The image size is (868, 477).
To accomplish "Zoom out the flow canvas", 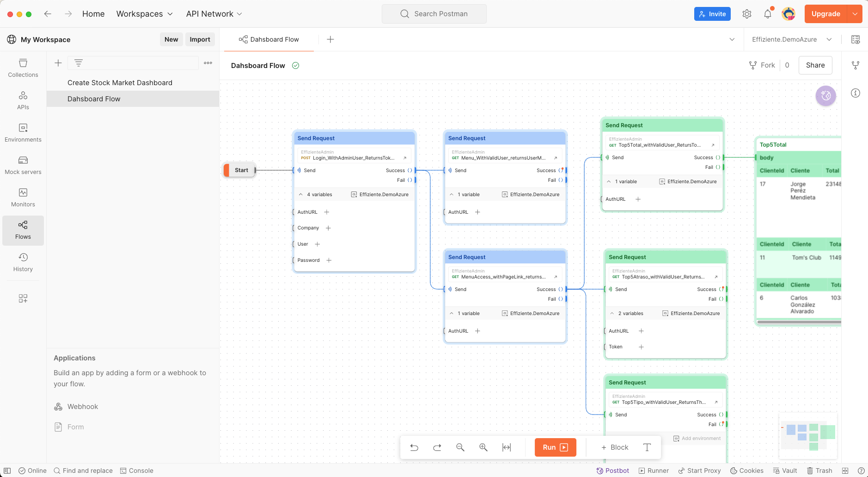I will pos(460,447).
